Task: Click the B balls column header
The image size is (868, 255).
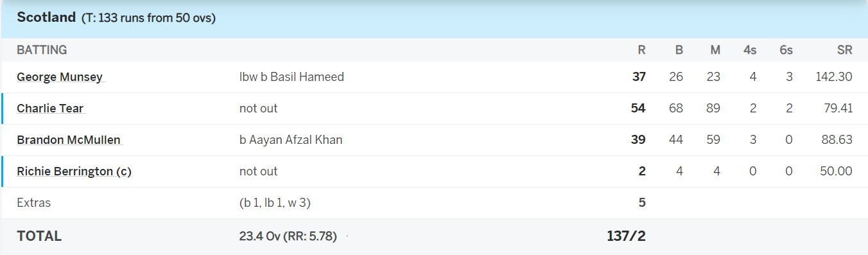Action: pos(679,50)
